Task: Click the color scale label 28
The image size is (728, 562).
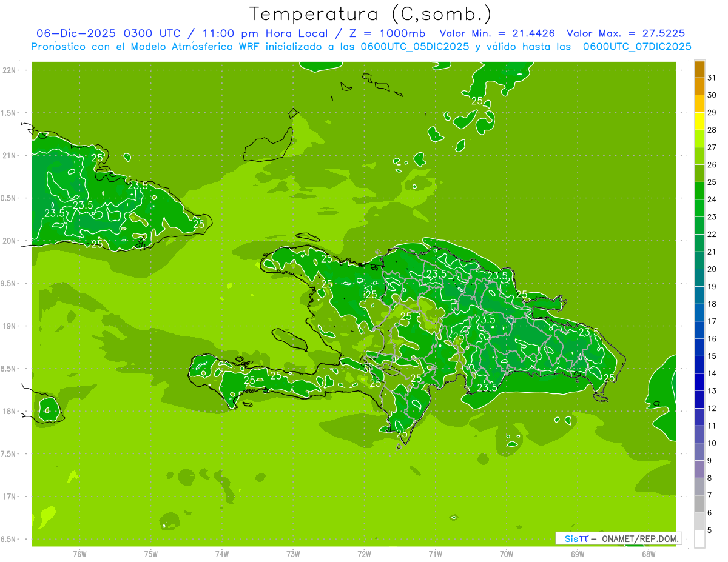Action: 712,130
